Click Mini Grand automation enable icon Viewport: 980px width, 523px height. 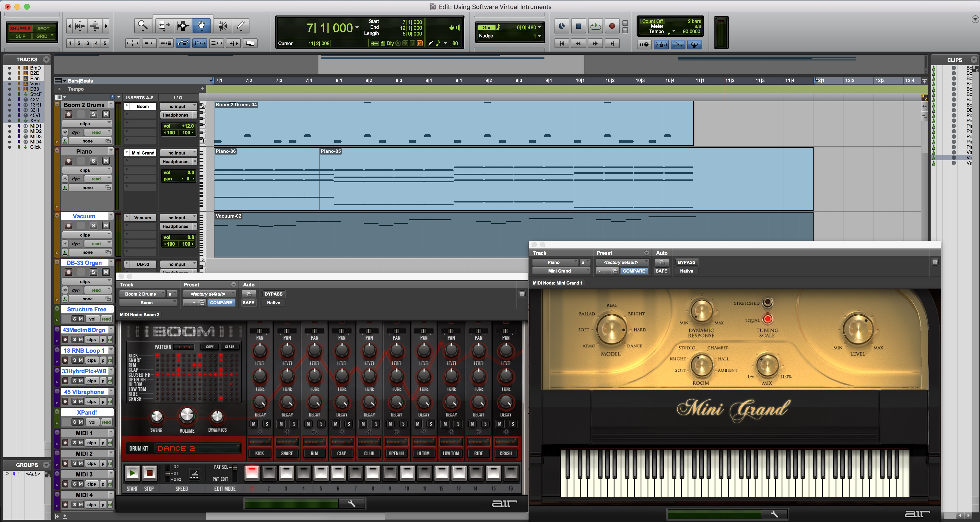pos(661,262)
